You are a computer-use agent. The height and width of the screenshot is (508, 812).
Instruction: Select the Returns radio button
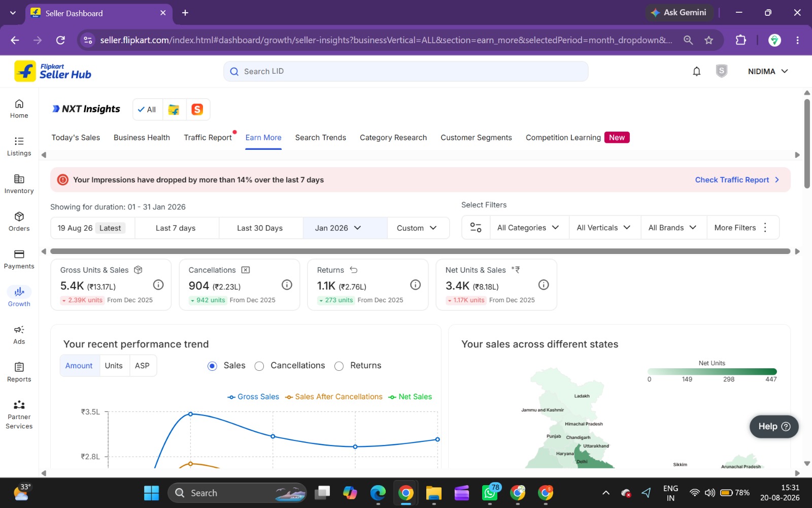coord(339,366)
